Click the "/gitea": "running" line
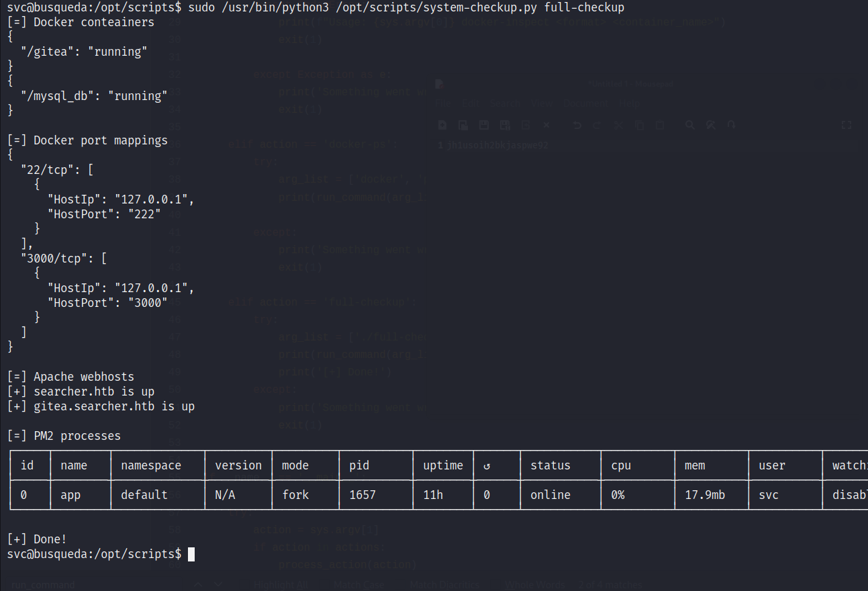Screen dimensions: 868x591 [84, 52]
